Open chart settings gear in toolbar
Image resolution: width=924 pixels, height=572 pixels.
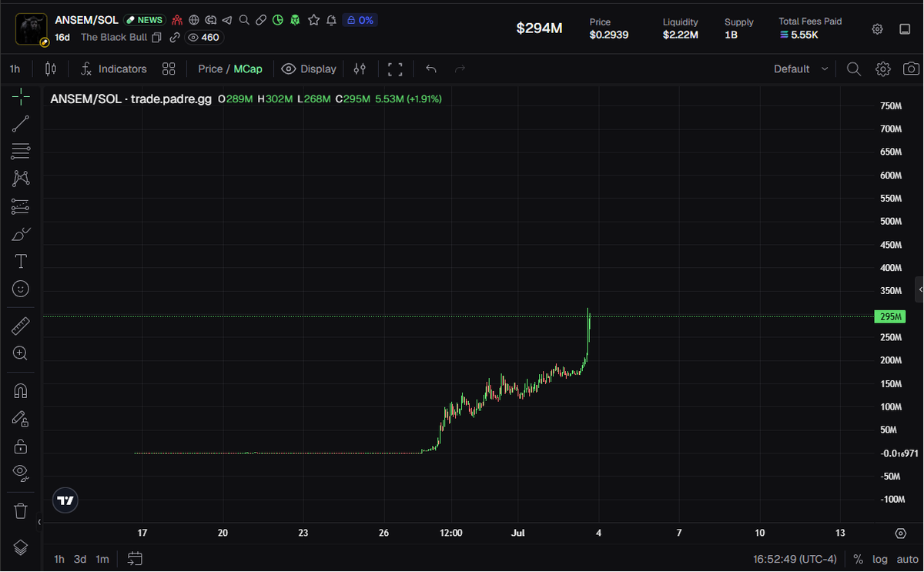click(883, 69)
